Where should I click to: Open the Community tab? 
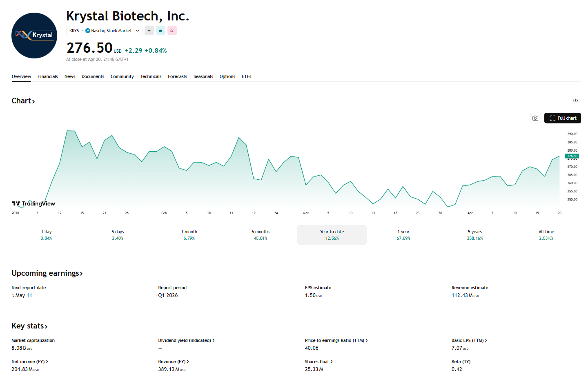click(x=122, y=76)
